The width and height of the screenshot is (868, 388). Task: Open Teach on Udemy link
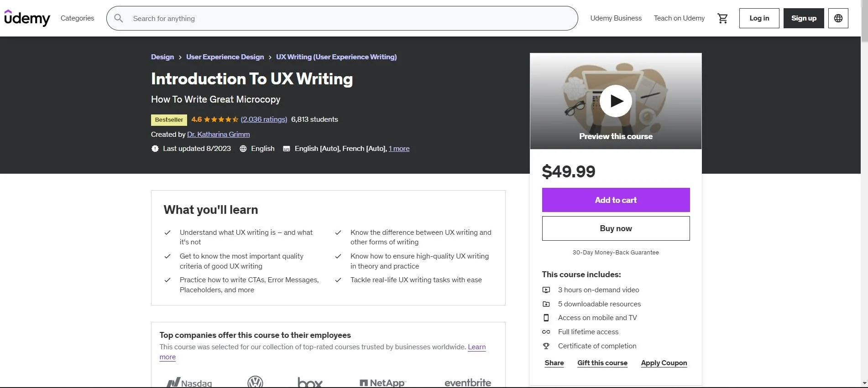point(679,18)
